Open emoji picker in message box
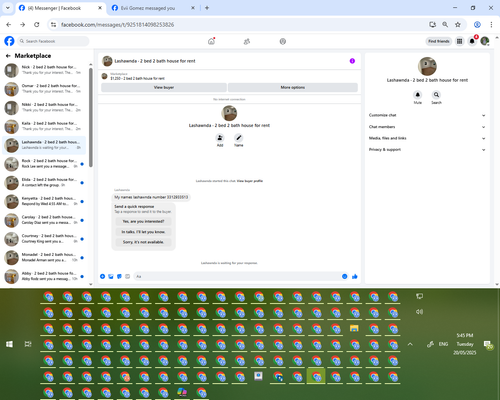The height and width of the screenshot is (400, 500). pyautogui.click(x=345, y=276)
